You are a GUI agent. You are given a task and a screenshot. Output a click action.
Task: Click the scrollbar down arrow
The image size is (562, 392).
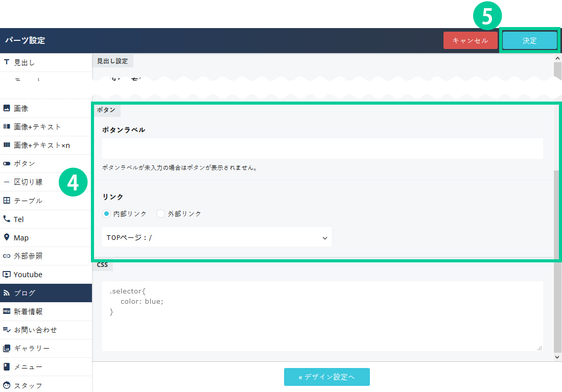click(x=557, y=357)
